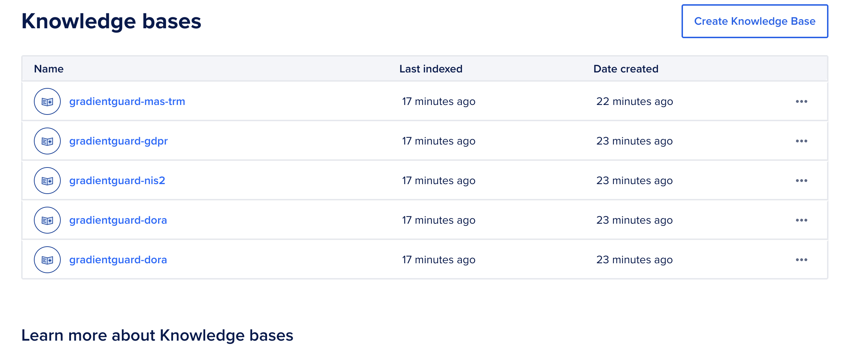Click the Date created column header

click(x=626, y=69)
